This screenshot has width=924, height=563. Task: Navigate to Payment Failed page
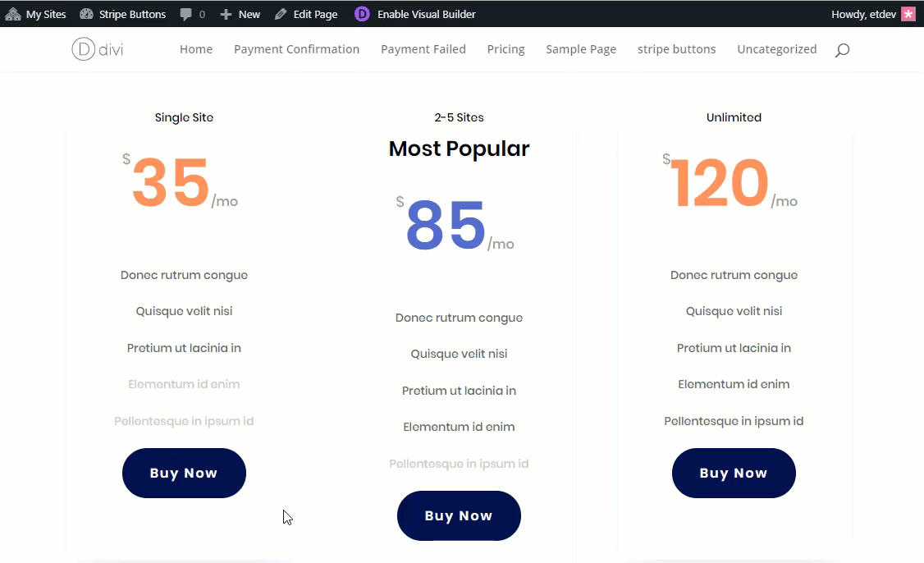tap(423, 49)
